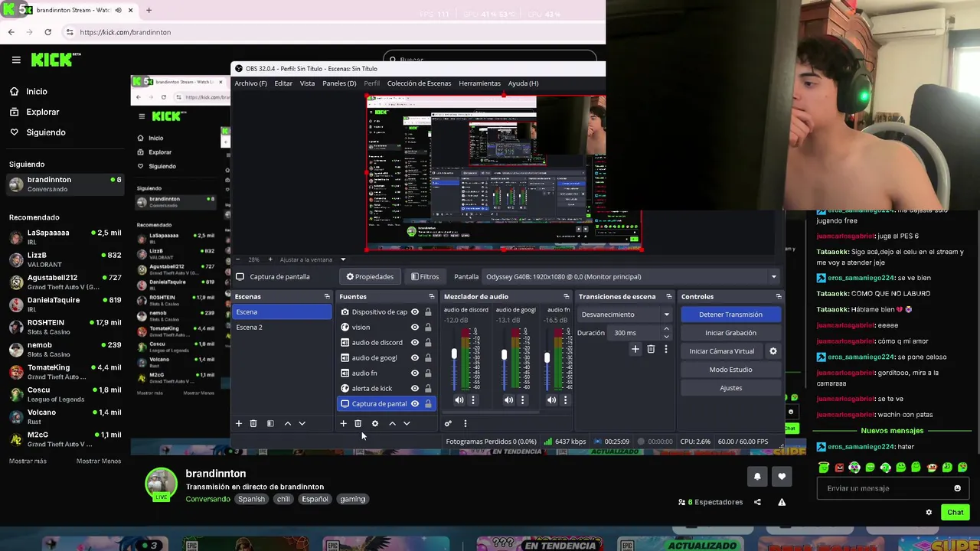This screenshot has width=980, height=551.
Task: Pop out Escenas dock icon
Action: pyautogui.click(x=327, y=296)
